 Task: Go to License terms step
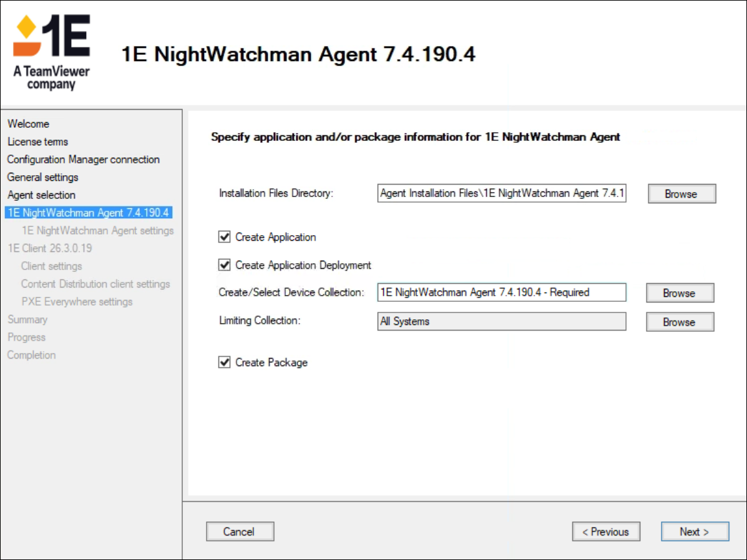pyautogui.click(x=37, y=142)
